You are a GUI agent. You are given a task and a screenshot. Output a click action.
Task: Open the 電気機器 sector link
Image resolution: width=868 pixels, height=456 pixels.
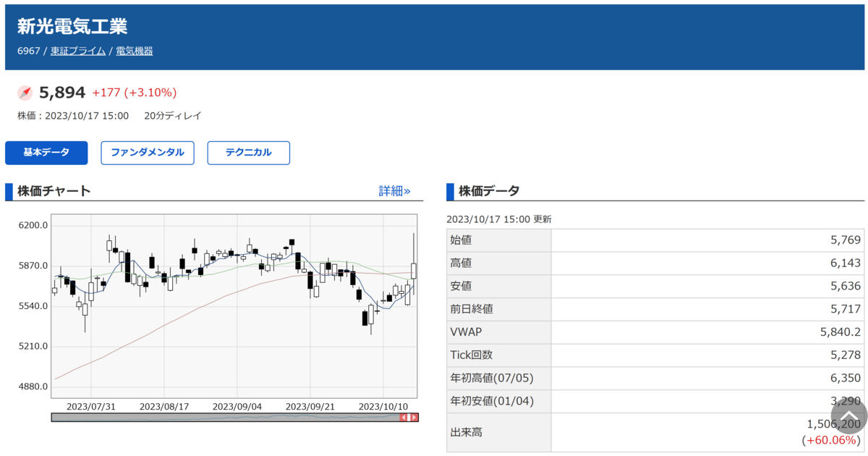(135, 51)
